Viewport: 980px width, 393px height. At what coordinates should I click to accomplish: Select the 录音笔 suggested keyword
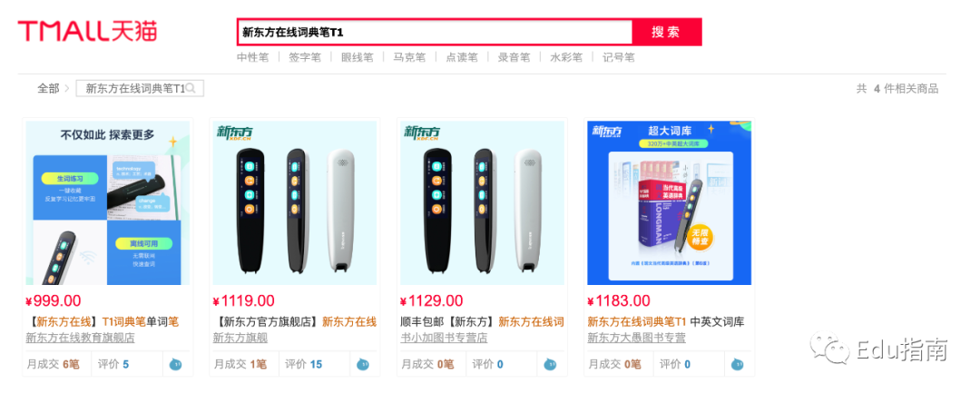click(x=514, y=57)
